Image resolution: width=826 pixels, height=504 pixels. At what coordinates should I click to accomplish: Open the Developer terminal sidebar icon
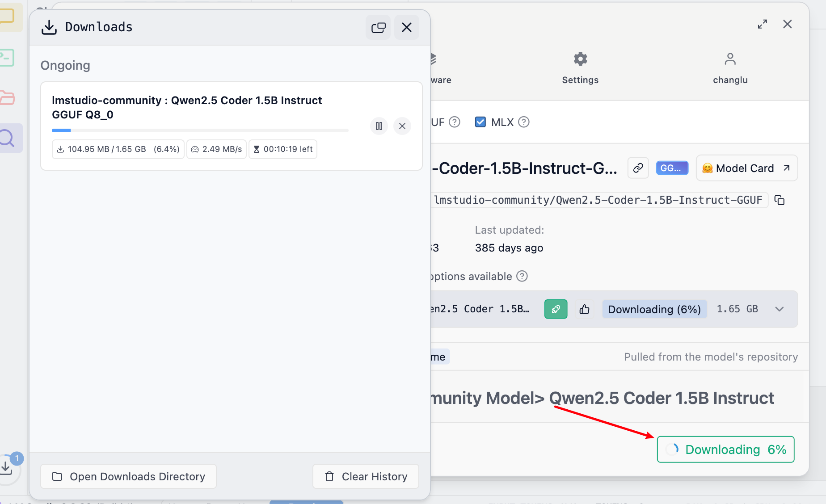coord(7,58)
